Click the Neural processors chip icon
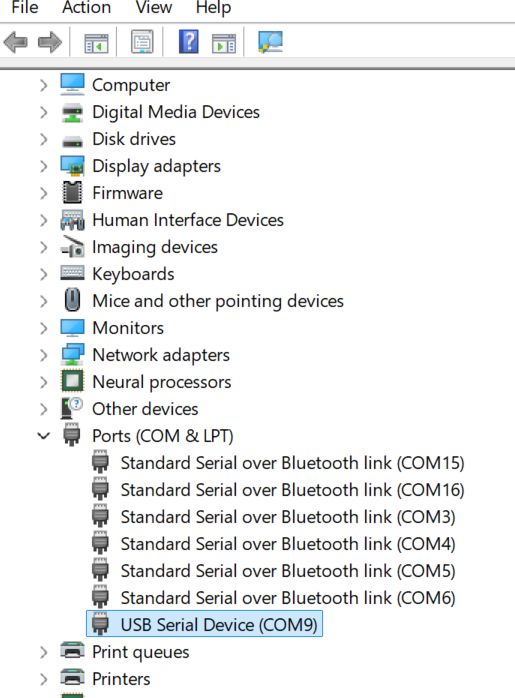This screenshot has height=698, width=515. click(x=72, y=381)
